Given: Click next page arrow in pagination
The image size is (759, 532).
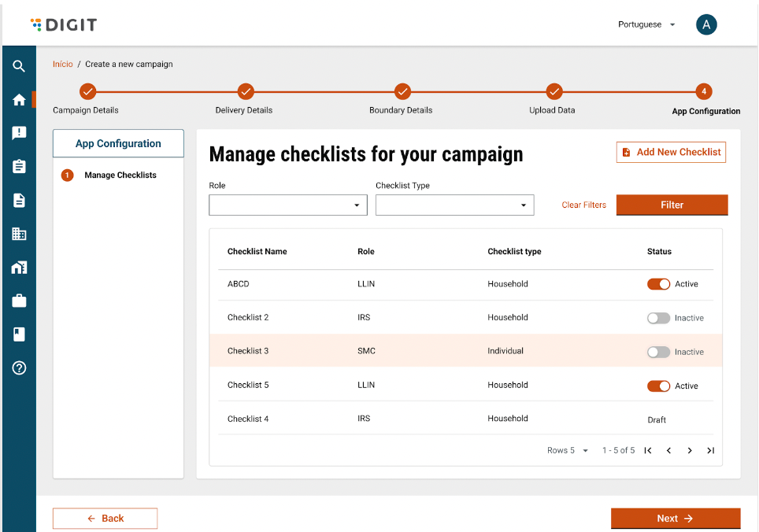Looking at the screenshot, I should [x=690, y=451].
